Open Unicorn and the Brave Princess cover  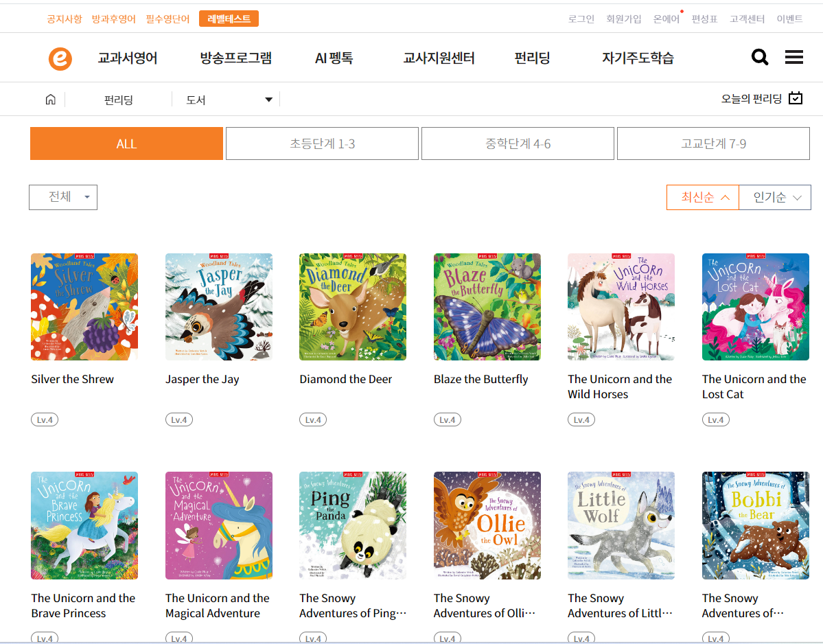pyautogui.click(x=84, y=525)
